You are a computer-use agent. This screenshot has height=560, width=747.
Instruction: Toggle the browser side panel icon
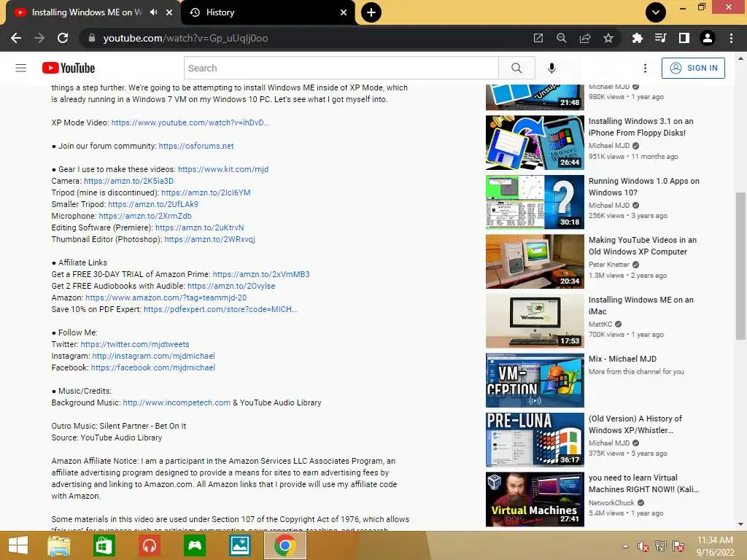click(x=684, y=38)
